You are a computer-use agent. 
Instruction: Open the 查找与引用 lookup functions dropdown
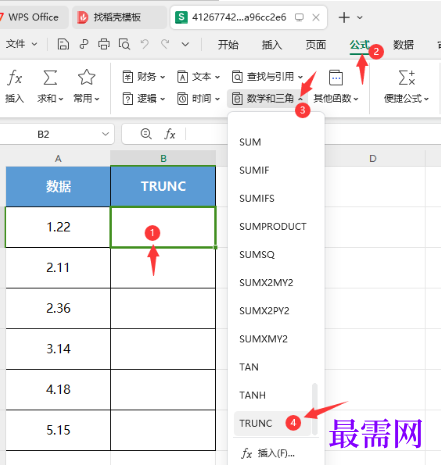click(267, 77)
